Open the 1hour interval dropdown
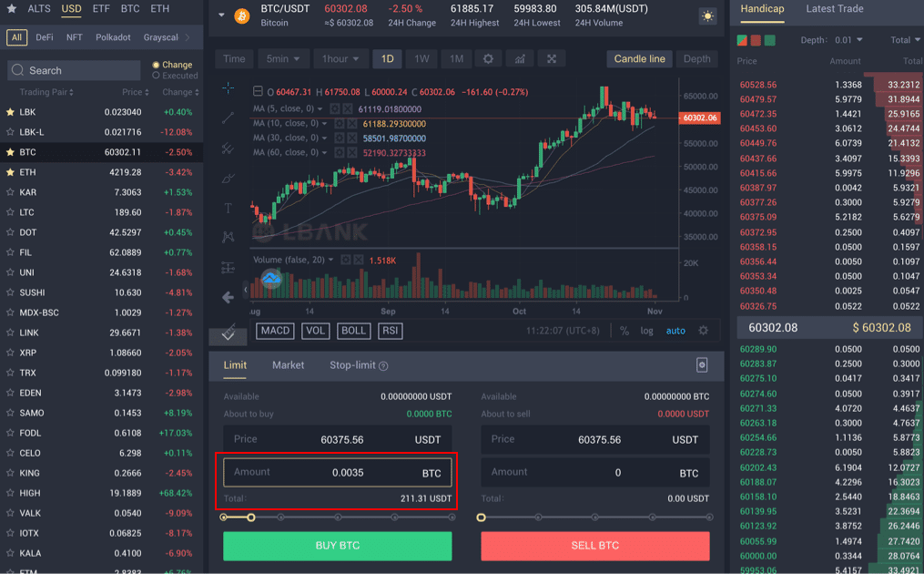Viewport: 924px width, 574px height. click(340, 59)
